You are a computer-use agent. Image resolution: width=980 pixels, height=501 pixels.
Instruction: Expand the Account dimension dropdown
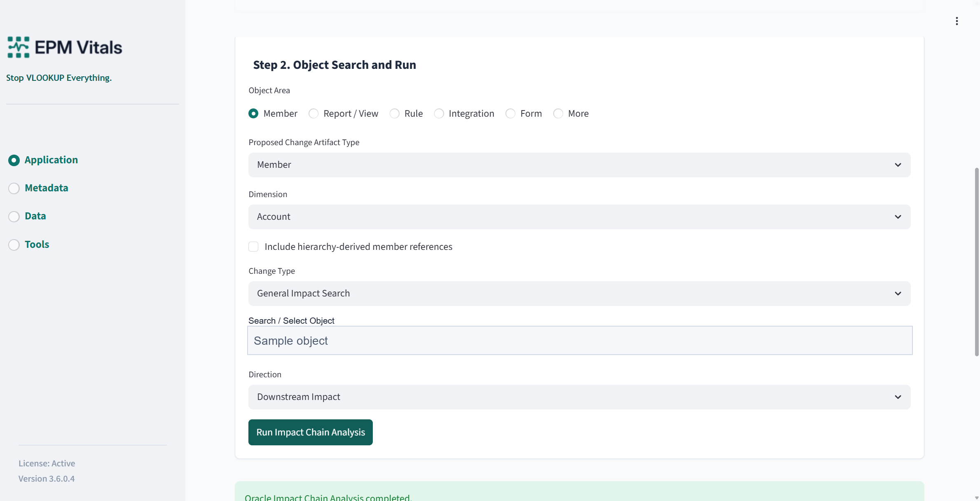[579, 217]
